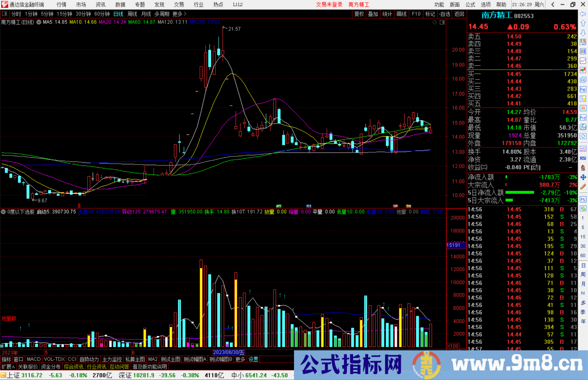Screen dimensions: 588x380
Task: Enable the 叠加 overlay function
Action: coord(373,14)
